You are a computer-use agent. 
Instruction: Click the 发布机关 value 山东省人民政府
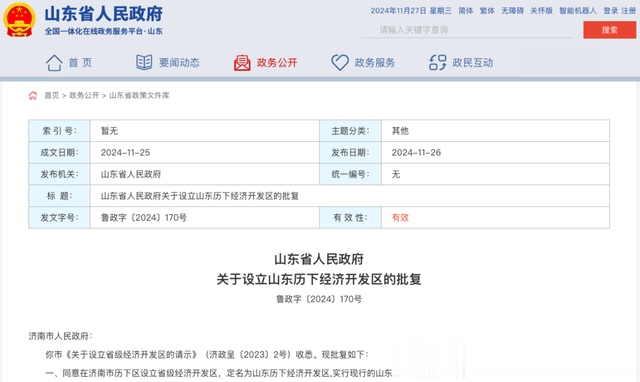point(131,174)
